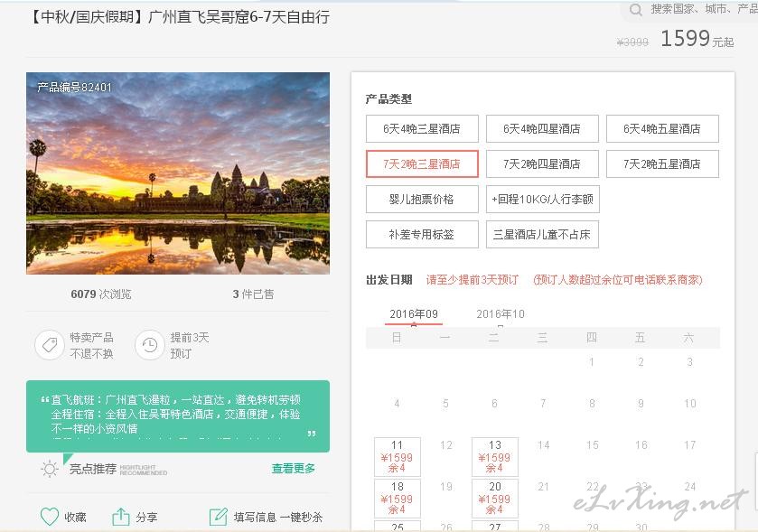
Task: Click 亮点推荐 section heading
Action: (93, 469)
